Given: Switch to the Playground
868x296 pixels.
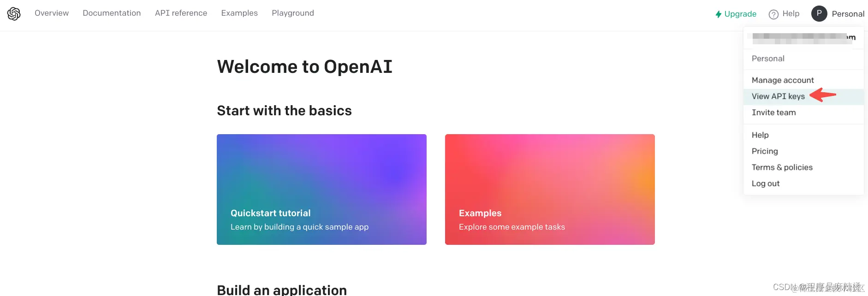Looking at the screenshot, I should coord(293,13).
